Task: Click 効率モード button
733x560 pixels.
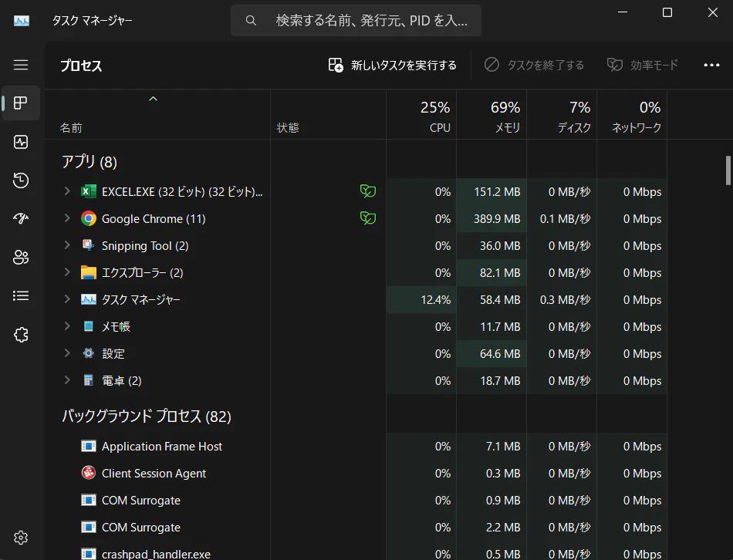Action: [x=642, y=65]
